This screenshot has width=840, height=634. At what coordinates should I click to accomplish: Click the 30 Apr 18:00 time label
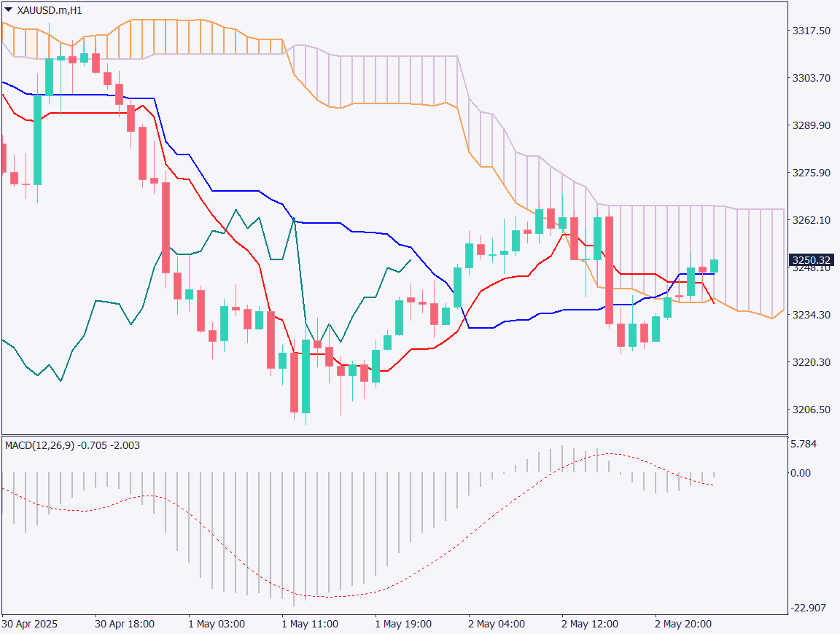coord(125,625)
